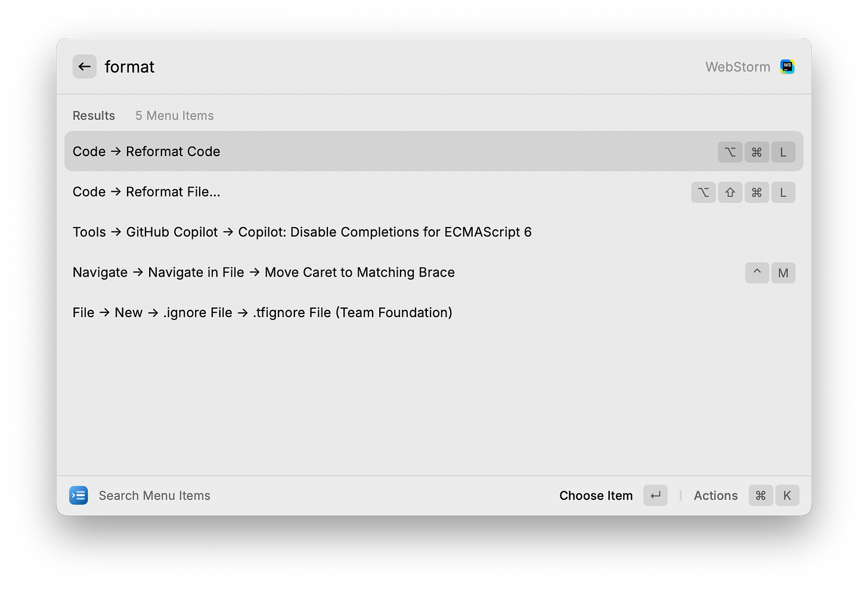The width and height of the screenshot is (868, 590).
Task: Click the WebStorm app icon
Action: (788, 67)
